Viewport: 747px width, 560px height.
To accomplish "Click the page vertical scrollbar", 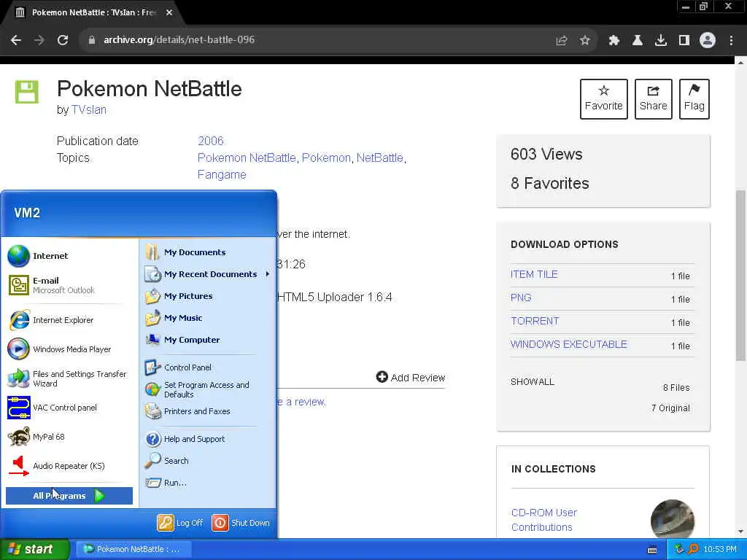I will click(x=740, y=275).
